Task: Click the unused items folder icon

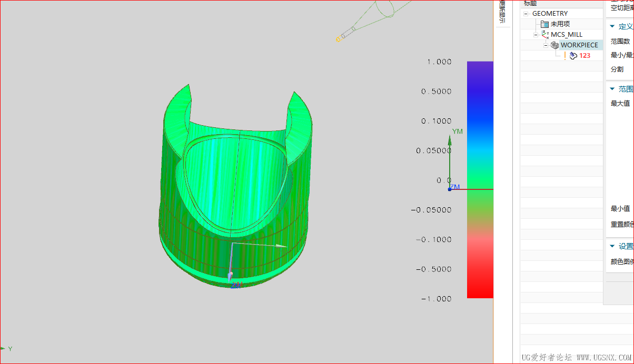Action: 544,24
